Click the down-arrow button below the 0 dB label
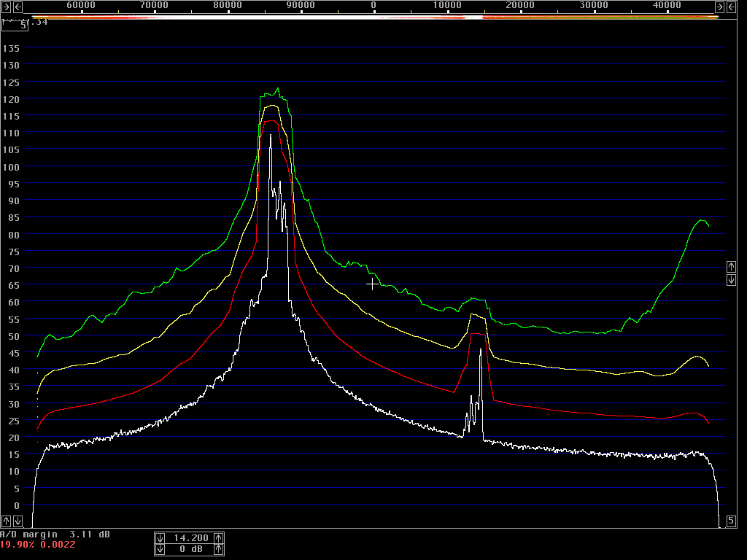Image resolution: width=747 pixels, height=560 pixels. [18, 521]
